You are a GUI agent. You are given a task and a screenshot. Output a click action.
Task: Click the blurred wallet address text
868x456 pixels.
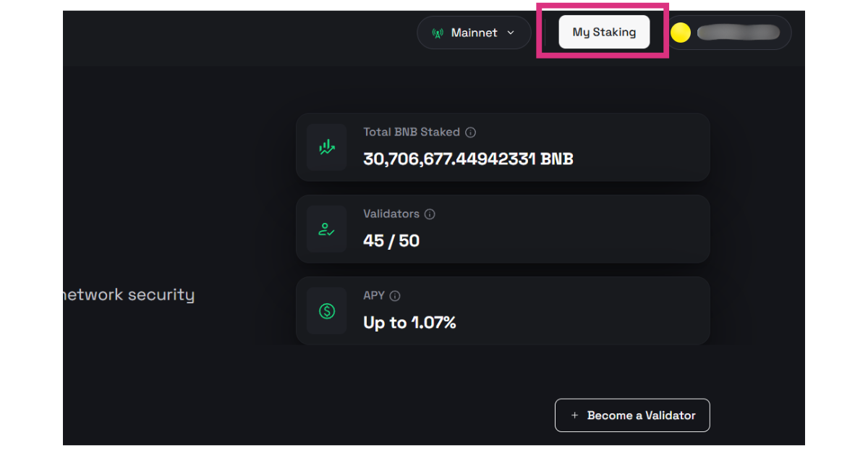coord(739,33)
